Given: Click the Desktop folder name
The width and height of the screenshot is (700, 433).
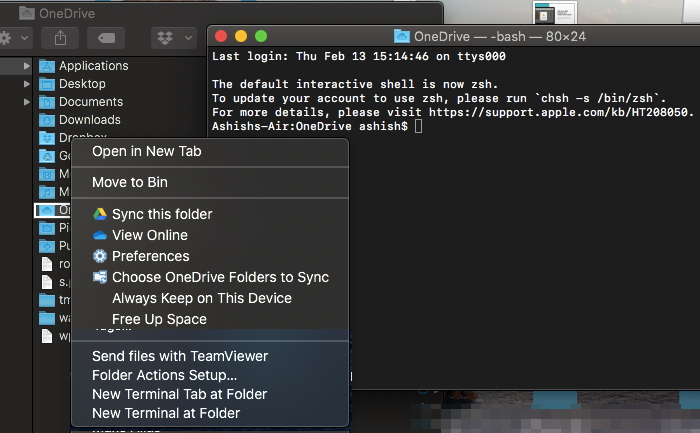Looking at the screenshot, I should coord(82,83).
